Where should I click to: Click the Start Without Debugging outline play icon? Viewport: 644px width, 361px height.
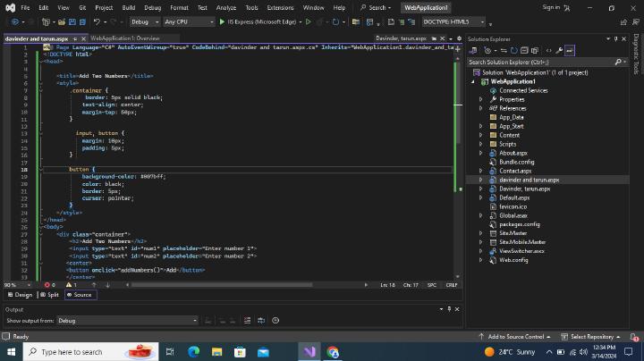308,21
